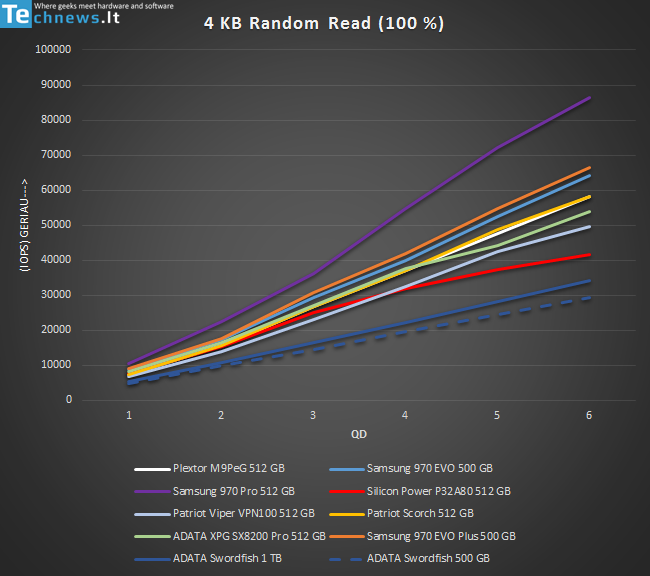Click x-axis tick label 2
The height and width of the screenshot is (576, 650).
coord(221,415)
